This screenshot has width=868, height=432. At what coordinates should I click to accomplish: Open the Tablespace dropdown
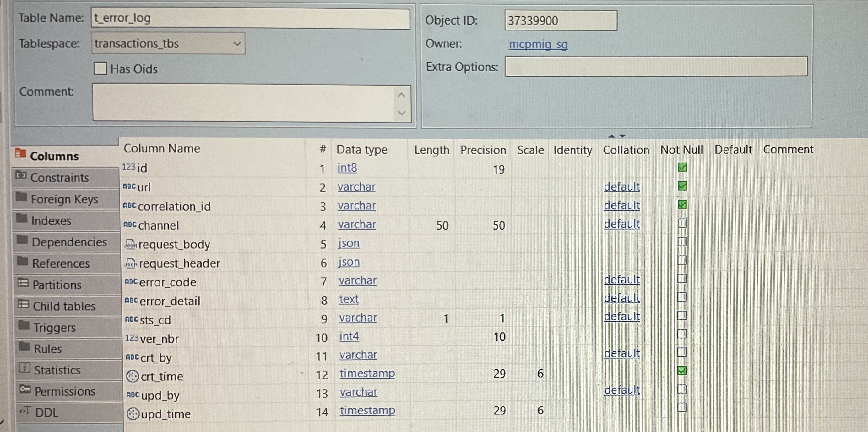click(x=237, y=43)
